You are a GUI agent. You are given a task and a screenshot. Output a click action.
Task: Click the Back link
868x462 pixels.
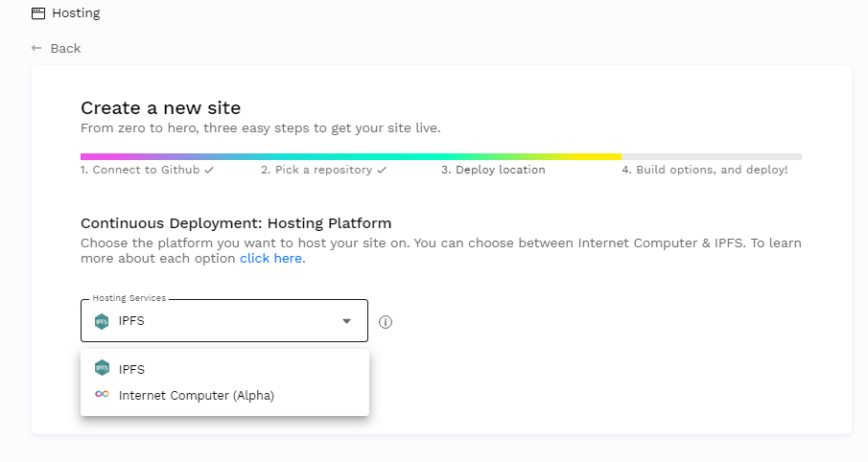65,48
